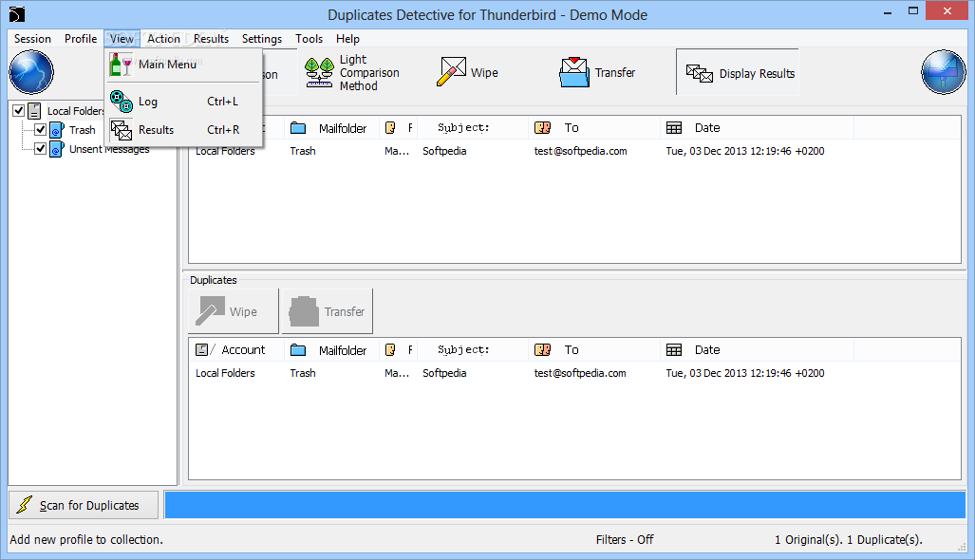
Task: Minimize the Duplicates Detective window
Action: click(888, 11)
